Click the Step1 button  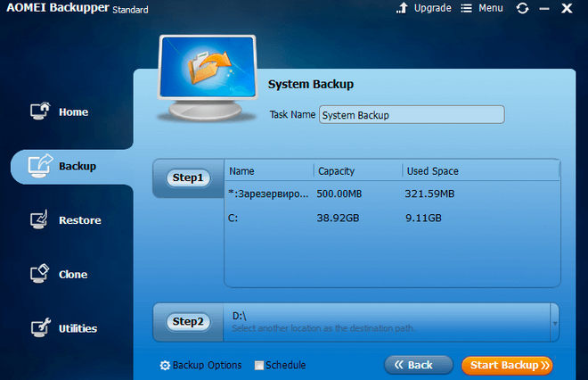188,178
